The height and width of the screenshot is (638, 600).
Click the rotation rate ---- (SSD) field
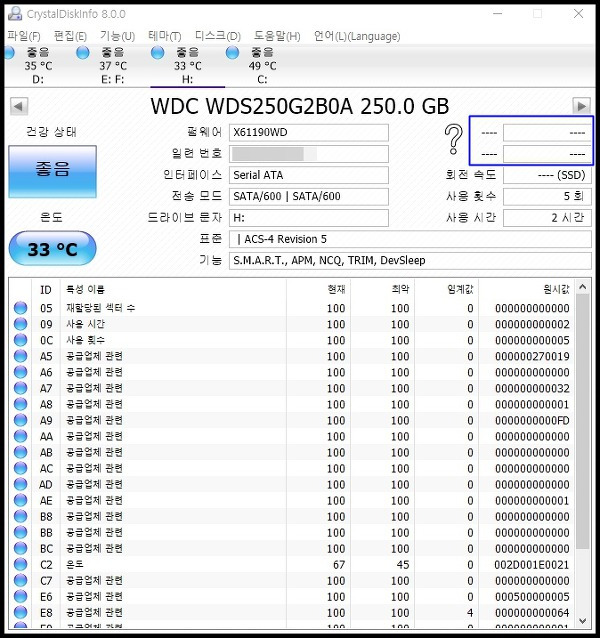click(547, 175)
